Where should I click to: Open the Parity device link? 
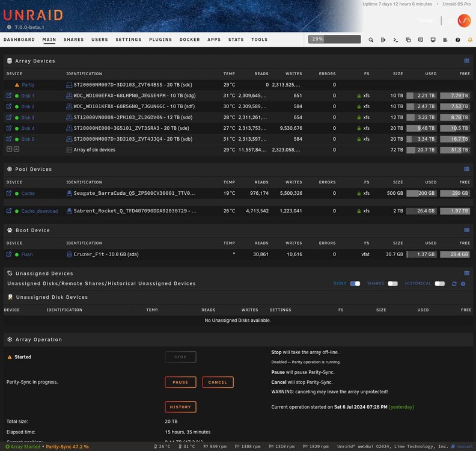[x=28, y=85]
